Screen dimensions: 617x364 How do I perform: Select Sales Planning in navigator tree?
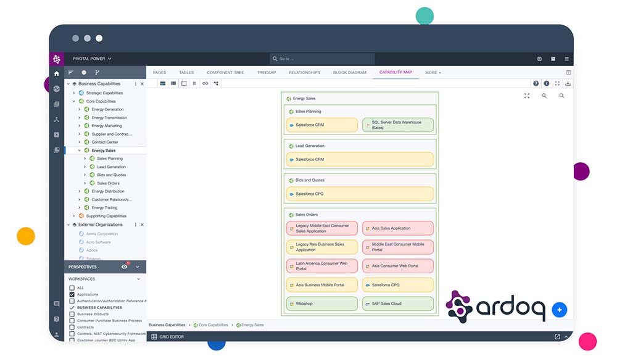click(x=110, y=159)
